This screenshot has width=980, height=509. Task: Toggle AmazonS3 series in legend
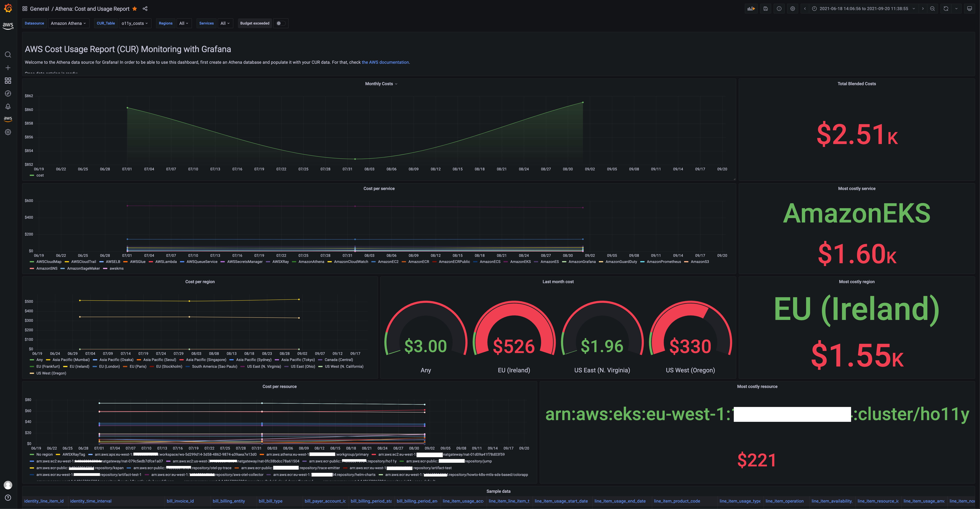tap(700, 262)
